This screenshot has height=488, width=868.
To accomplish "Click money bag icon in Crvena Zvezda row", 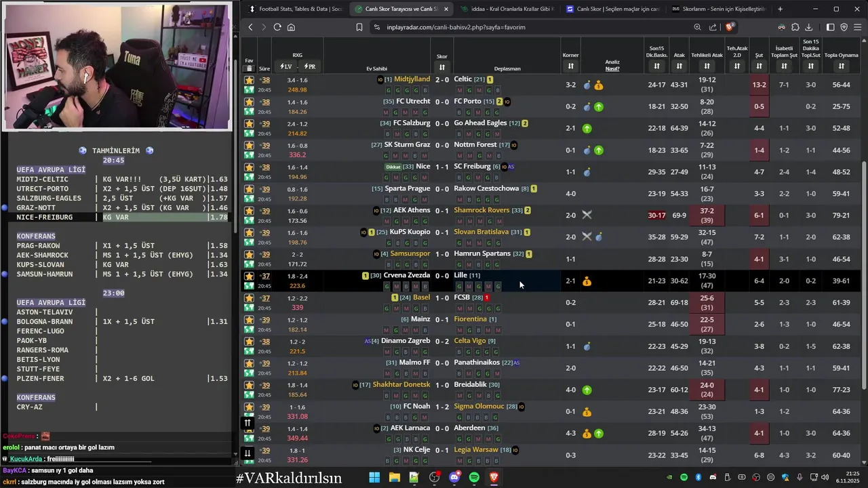I will 587,281.
